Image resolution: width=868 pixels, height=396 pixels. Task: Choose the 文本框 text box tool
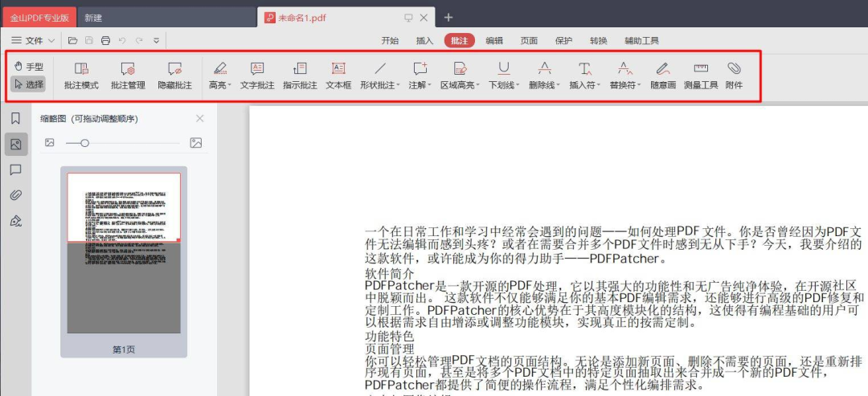338,76
